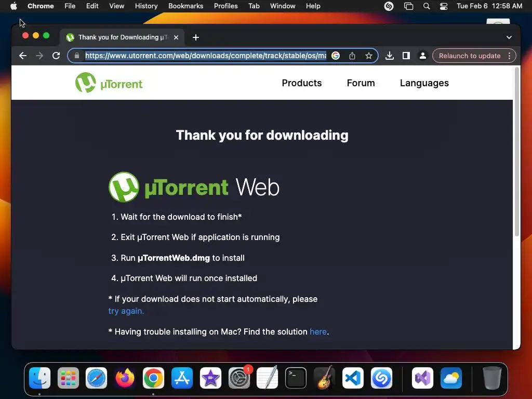Open the Chrome downloads icon
The image size is (532, 399).
pos(390,56)
